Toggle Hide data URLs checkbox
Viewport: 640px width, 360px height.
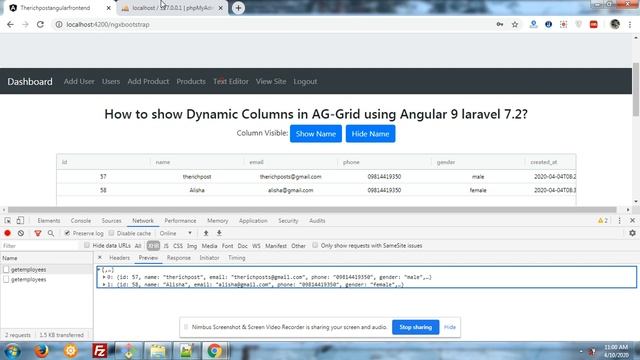click(87, 245)
